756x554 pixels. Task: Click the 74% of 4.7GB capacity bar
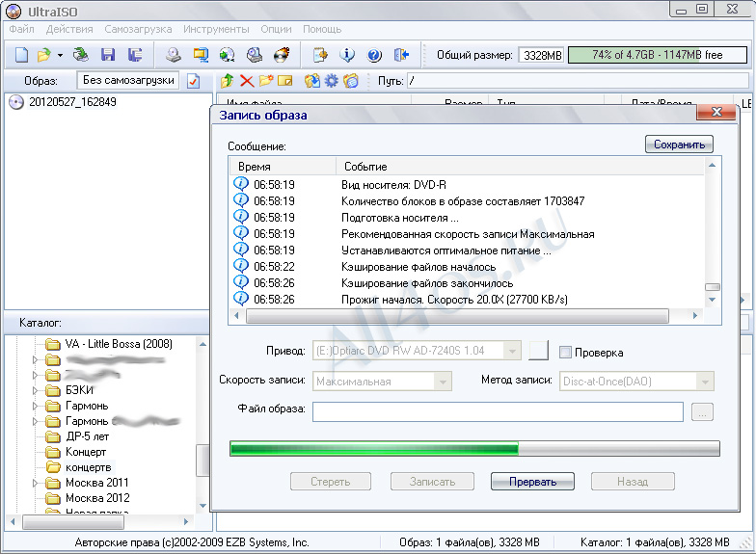coord(658,55)
